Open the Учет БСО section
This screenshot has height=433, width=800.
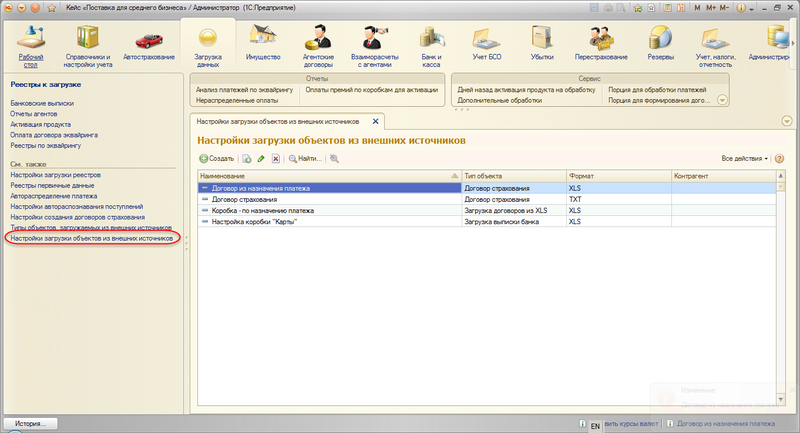[486, 44]
